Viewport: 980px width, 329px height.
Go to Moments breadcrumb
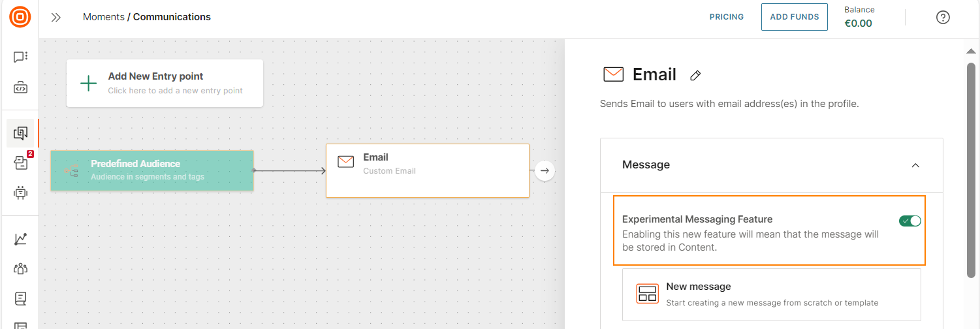pyautogui.click(x=104, y=17)
